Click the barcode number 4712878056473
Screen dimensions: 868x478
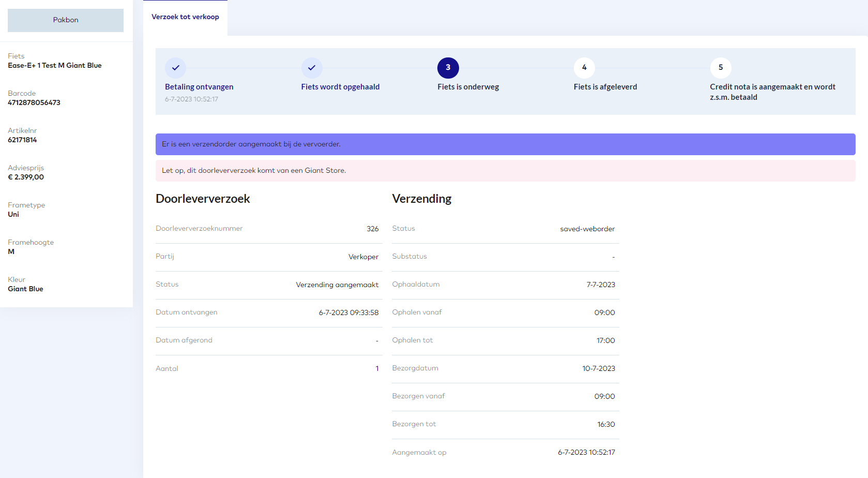coord(34,103)
